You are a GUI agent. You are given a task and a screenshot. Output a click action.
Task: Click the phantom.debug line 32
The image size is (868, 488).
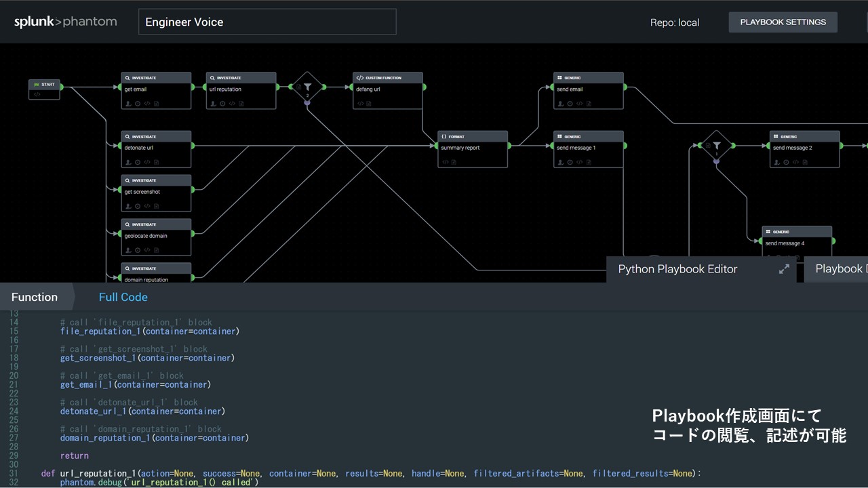(x=159, y=483)
